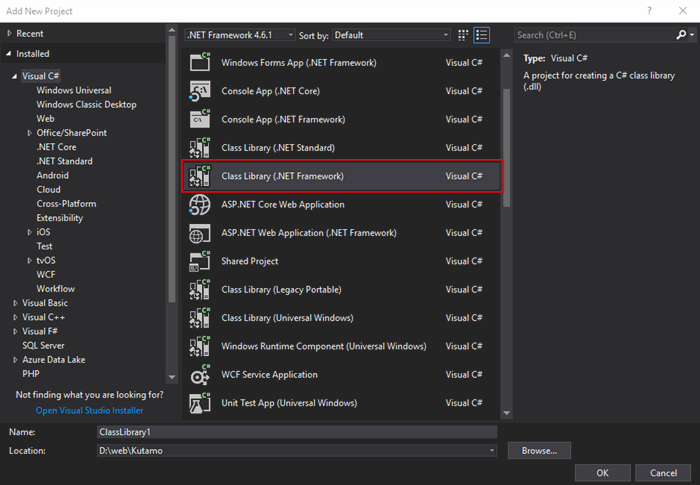Image resolution: width=700 pixels, height=485 pixels.
Task: Click template list scroll up arrow
Action: tap(506, 55)
